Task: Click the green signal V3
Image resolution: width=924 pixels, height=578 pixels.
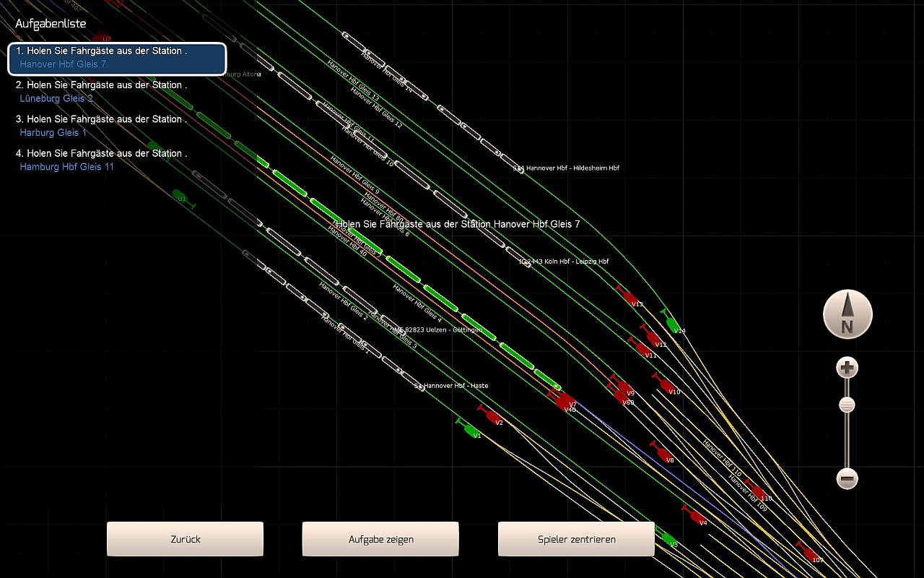Action: tap(667, 539)
